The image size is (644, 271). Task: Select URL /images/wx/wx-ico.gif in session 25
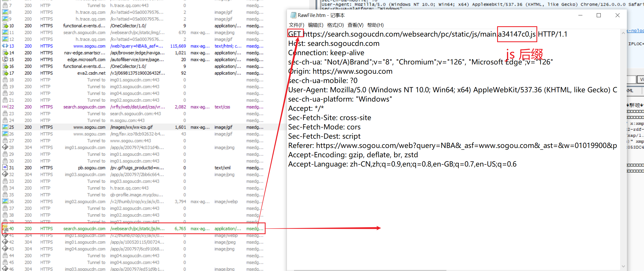click(131, 127)
